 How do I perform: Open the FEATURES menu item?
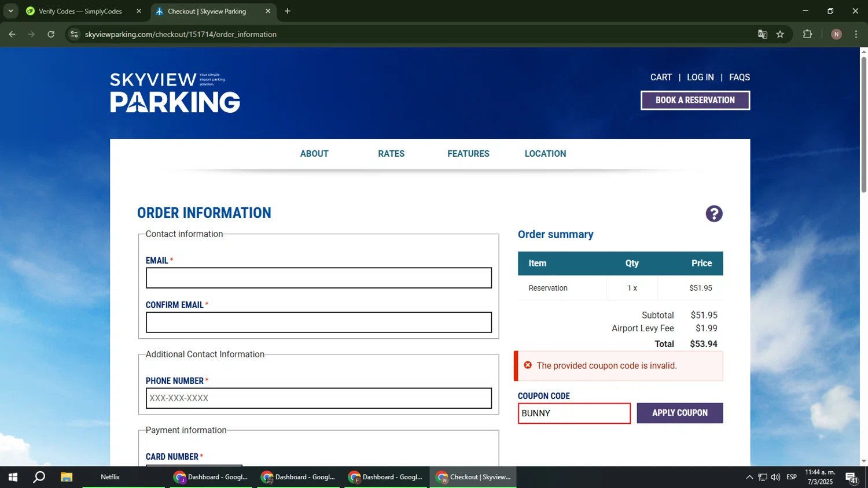tap(468, 154)
